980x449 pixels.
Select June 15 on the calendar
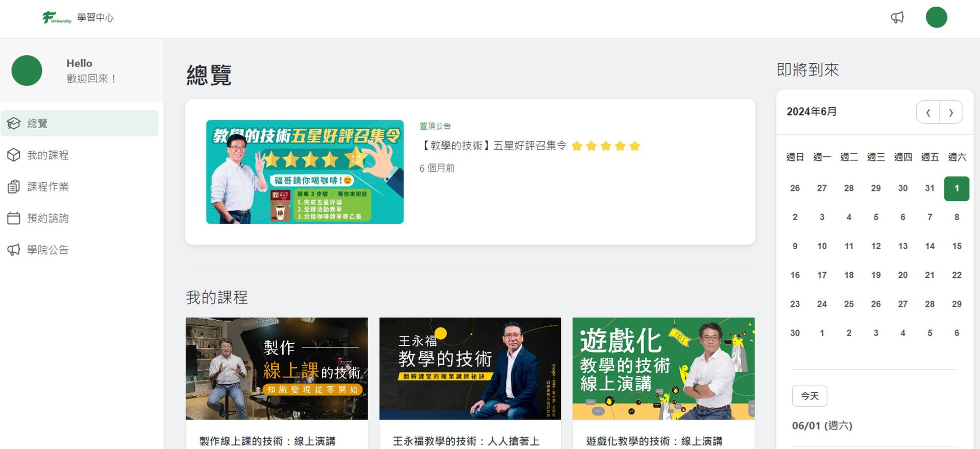[957, 246]
